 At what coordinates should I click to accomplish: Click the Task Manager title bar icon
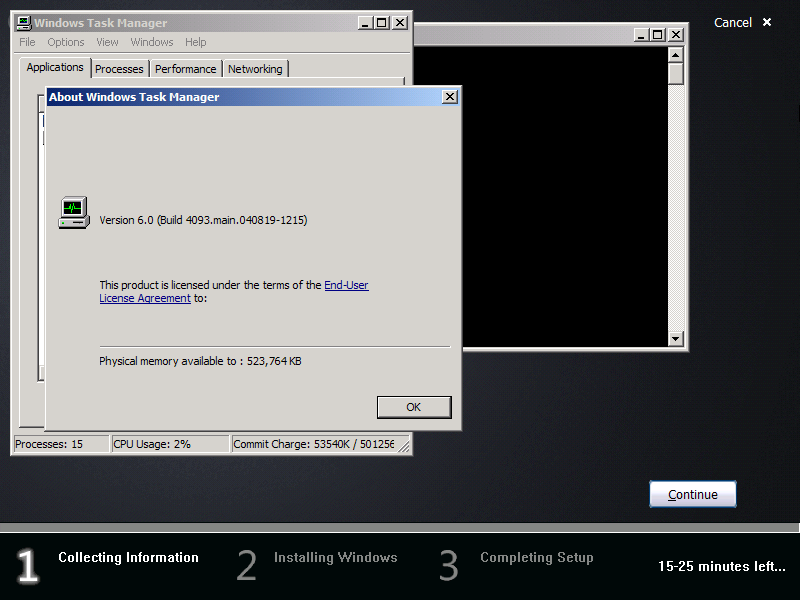(24, 23)
